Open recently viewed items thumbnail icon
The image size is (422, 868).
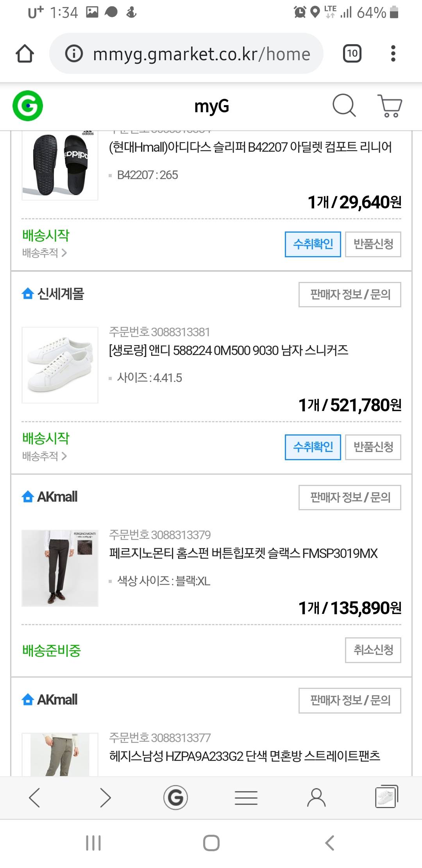click(386, 796)
